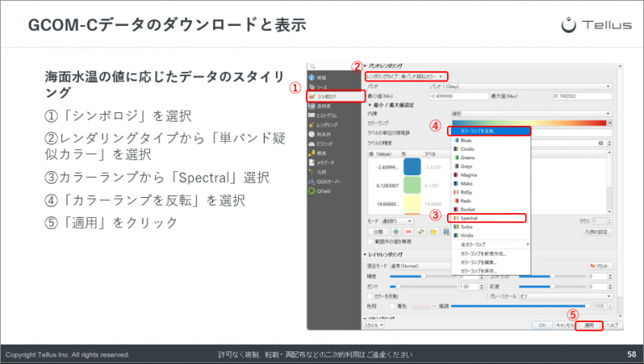644x364 pixels.
Task: Open the 内挿 線形 interpolation dropdown
Action: [532, 114]
